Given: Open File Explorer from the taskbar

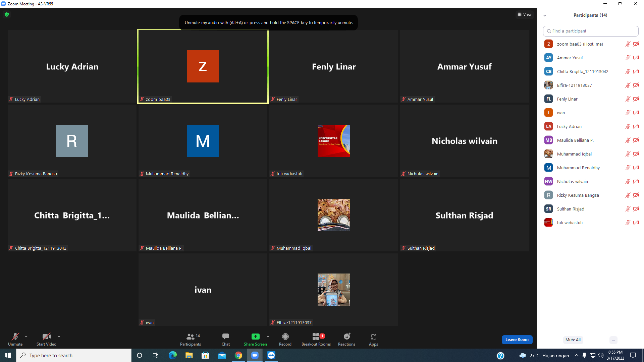Looking at the screenshot, I should point(189,355).
